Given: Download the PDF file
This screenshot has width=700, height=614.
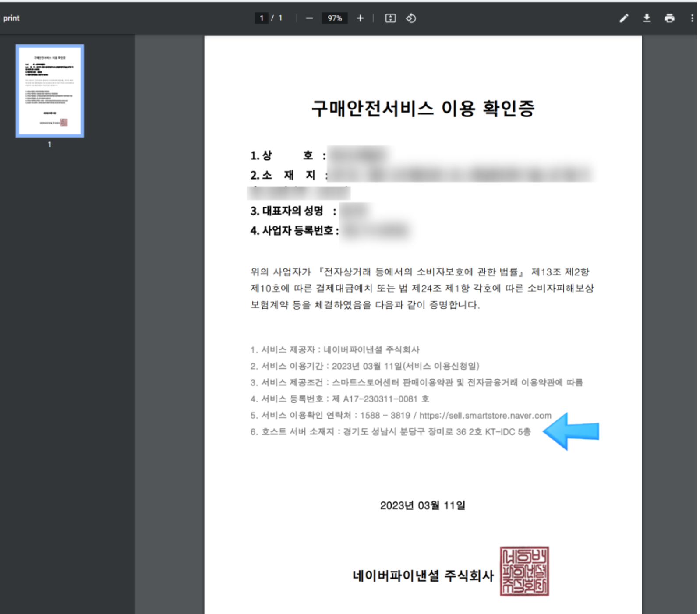Looking at the screenshot, I should coord(647,18).
